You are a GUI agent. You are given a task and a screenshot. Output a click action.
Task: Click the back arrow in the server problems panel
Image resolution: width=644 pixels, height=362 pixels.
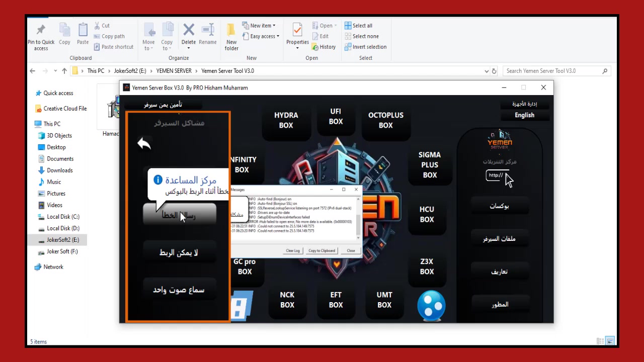(x=144, y=144)
